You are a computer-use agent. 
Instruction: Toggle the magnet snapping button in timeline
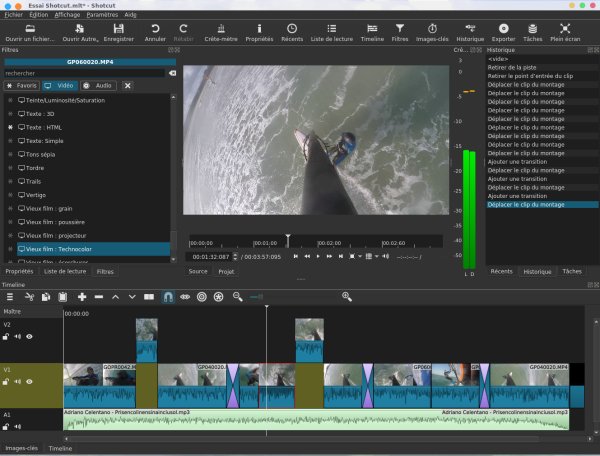(168, 297)
